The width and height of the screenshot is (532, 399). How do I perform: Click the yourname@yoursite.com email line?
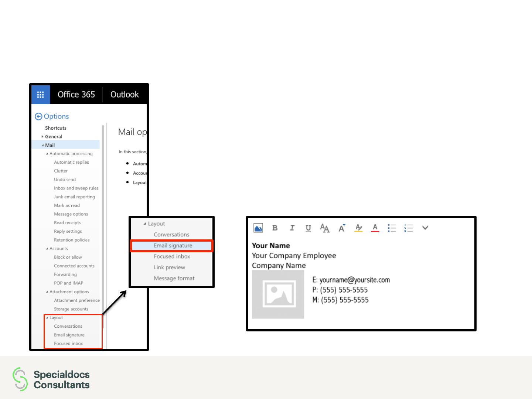point(351,280)
